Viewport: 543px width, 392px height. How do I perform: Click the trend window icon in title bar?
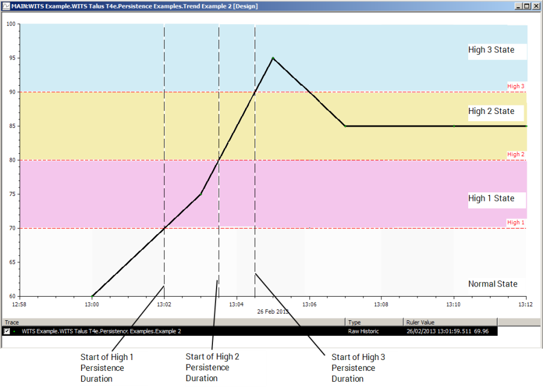click(x=6, y=5)
